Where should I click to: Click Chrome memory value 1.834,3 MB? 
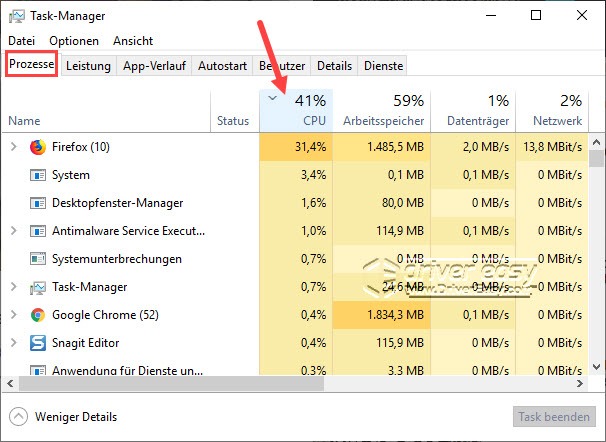[x=395, y=315]
